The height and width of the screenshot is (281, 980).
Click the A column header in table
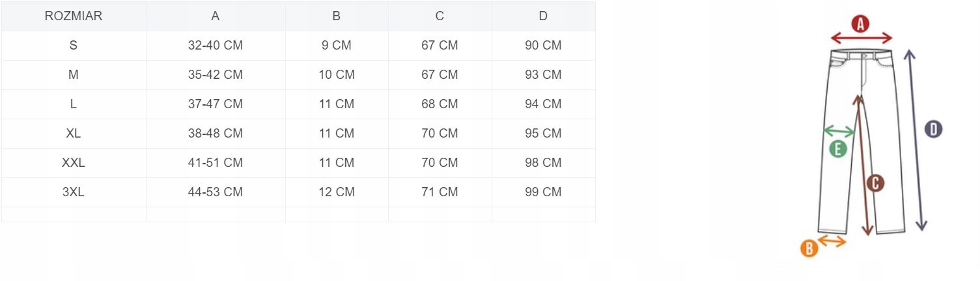(216, 16)
